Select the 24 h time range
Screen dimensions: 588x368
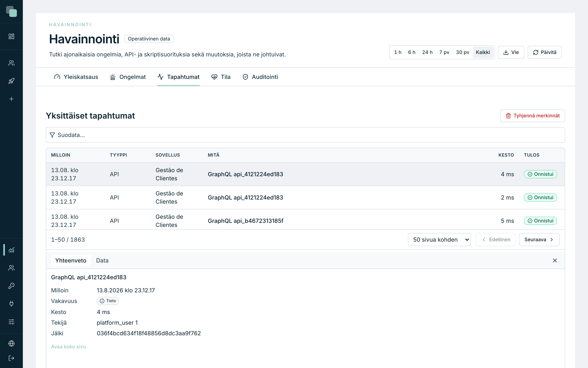point(427,52)
